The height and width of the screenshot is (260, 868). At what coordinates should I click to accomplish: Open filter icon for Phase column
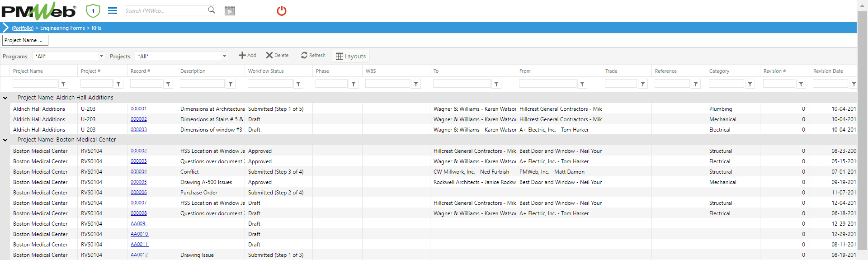pos(354,84)
